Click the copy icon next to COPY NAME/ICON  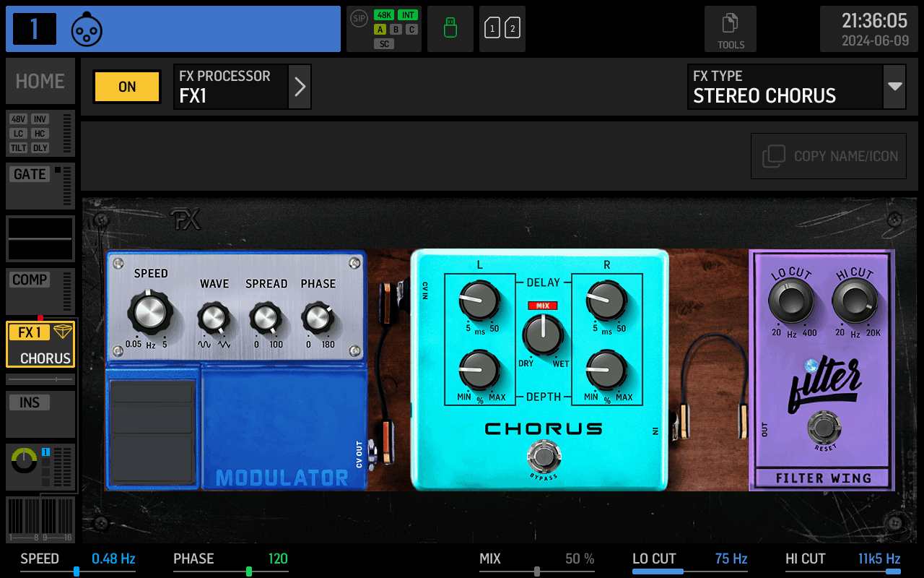tap(774, 156)
